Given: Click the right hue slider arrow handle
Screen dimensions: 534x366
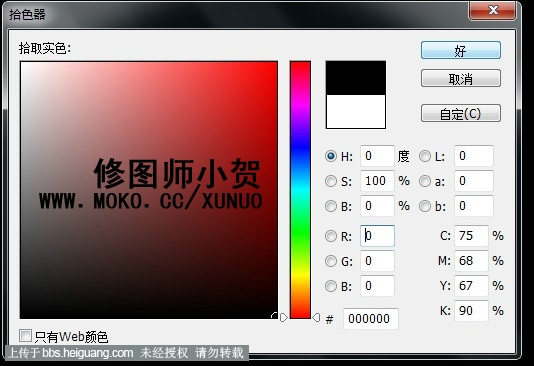Looking at the screenshot, I should click(316, 317).
